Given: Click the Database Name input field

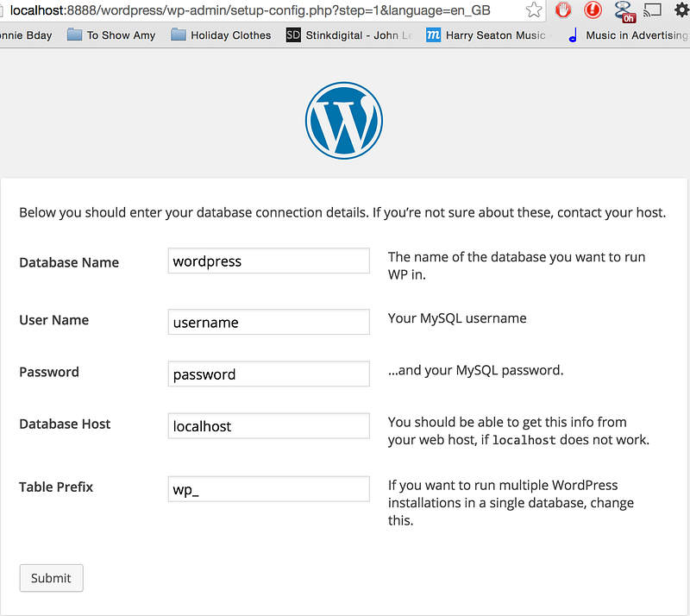Looking at the screenshot, I should [269, 261].
